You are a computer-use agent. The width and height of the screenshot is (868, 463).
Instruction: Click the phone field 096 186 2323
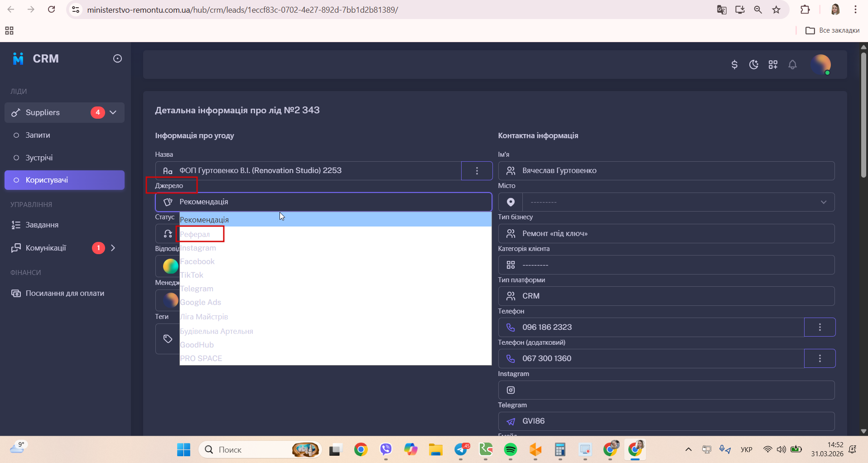click(651, 327)
